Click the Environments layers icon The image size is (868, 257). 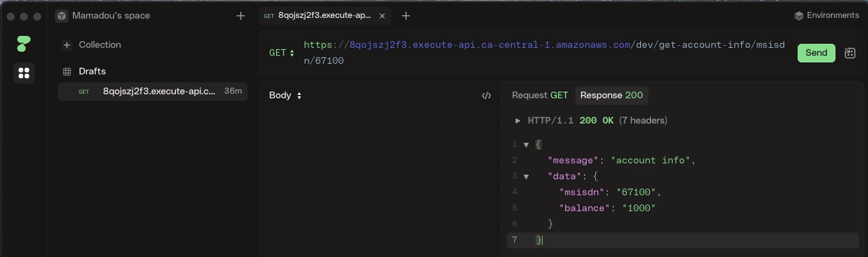point(799,16)
